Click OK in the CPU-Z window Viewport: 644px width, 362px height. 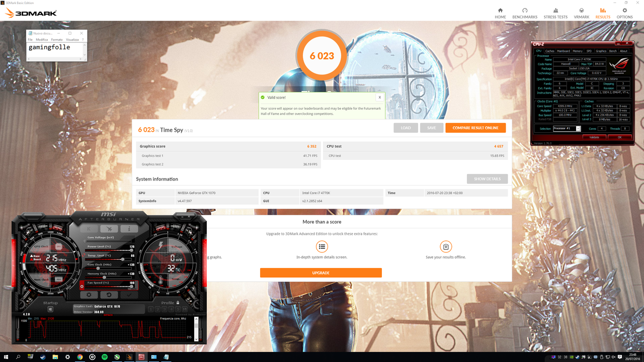(619, 137)
